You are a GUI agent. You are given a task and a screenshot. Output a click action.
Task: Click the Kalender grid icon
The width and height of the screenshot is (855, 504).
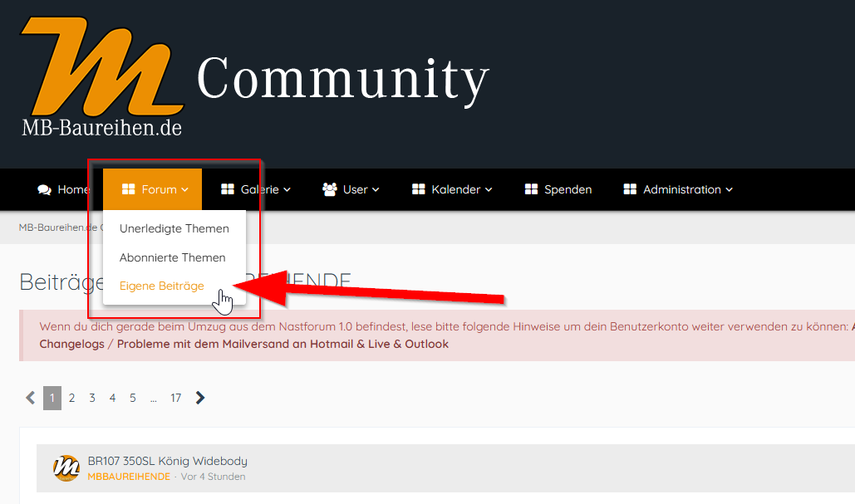pos(419,189)
